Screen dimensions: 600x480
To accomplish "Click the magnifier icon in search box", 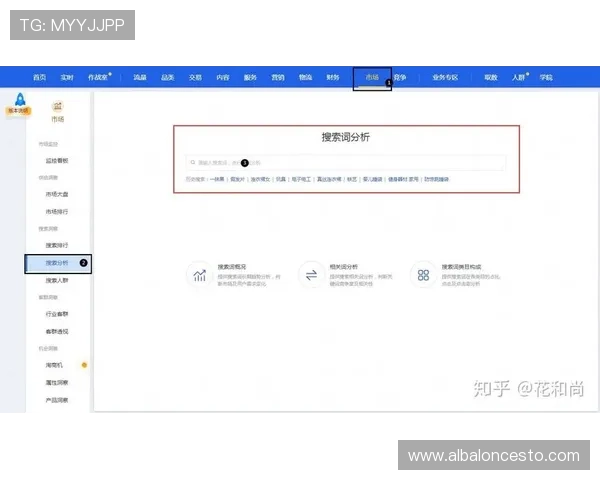I will pyautogui.click(x=193, y=162).
